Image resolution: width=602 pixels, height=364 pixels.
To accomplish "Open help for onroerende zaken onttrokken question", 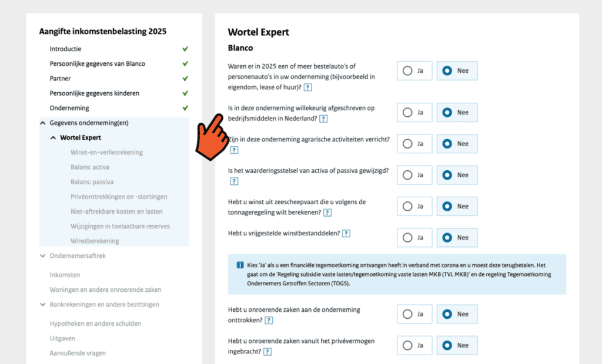I will (x=269, y=321).
